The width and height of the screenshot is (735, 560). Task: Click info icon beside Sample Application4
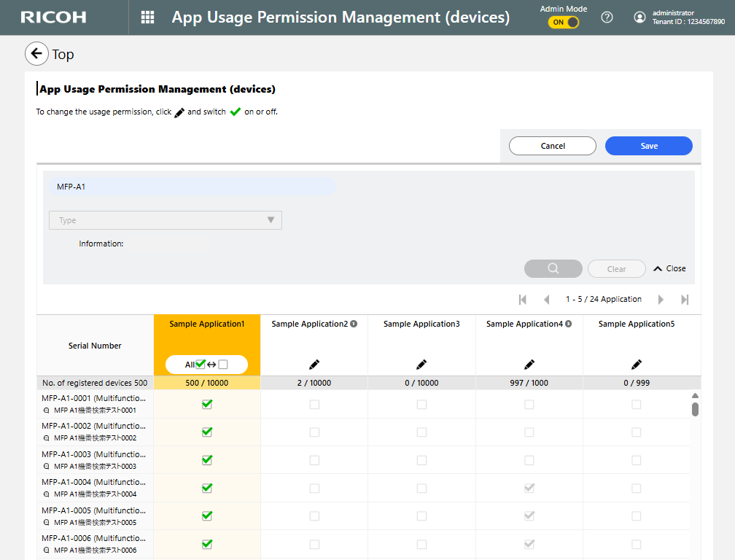(x=568, y=324)
